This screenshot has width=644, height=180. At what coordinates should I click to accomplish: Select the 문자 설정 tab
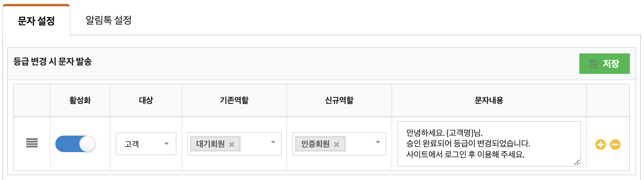click(x=36, y=20)
